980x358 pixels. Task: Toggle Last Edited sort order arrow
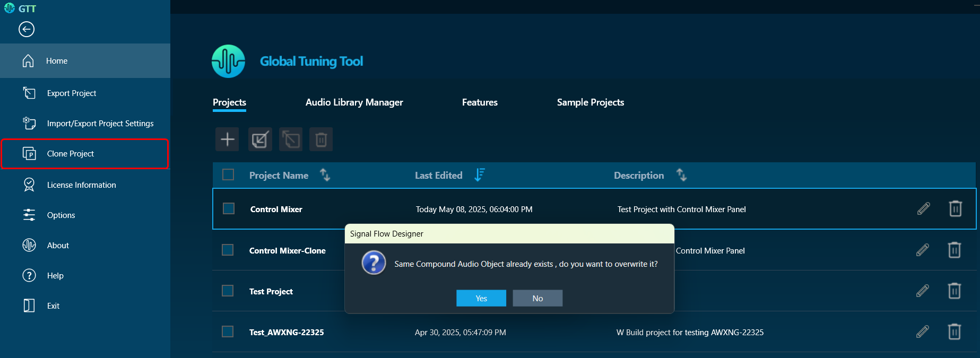479,175
